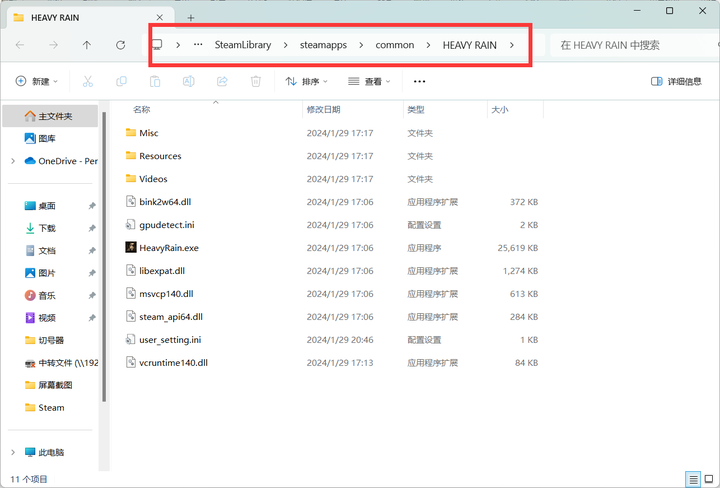Click the Cut scissors icon
The image size is (720, 488).
pyautogui.click(x=88, y=81)
